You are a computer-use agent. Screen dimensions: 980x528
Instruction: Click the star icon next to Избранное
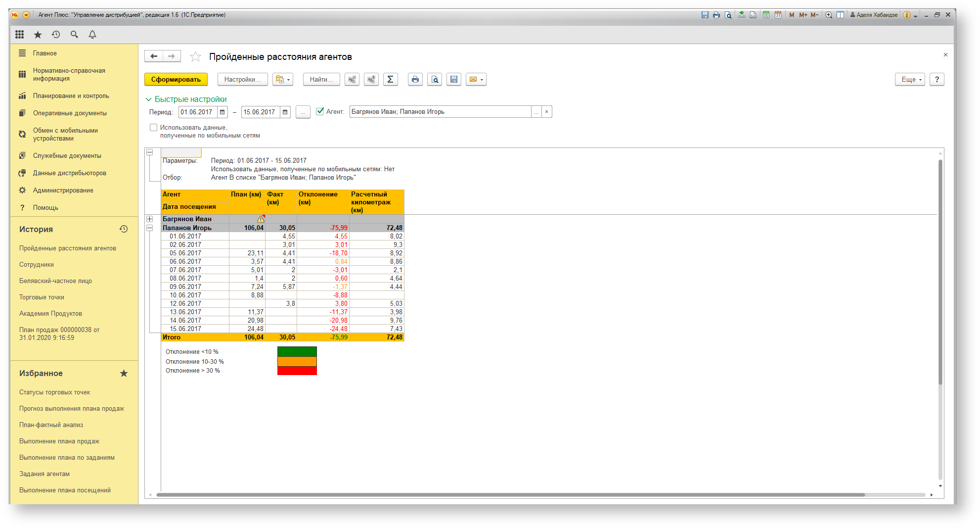click(x=124, y=373)
